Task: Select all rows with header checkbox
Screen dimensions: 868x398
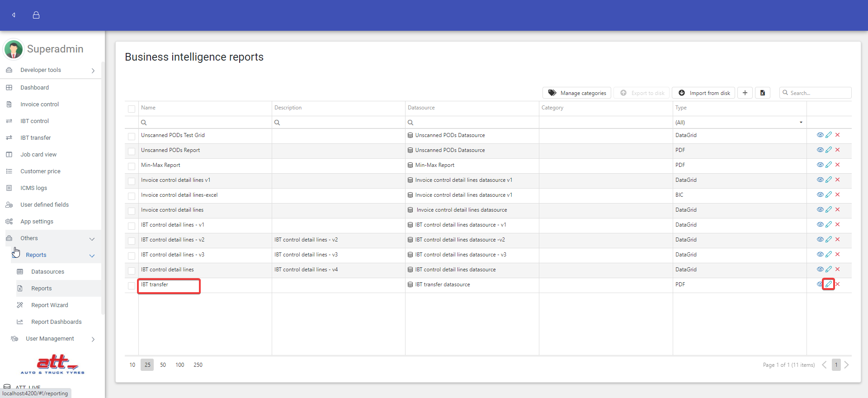Action: tap(132, 109)
